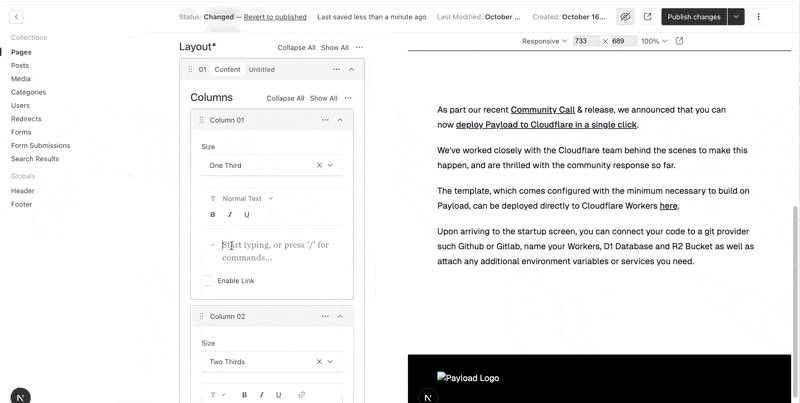The image size is (800, 403).
Task: Click the preview width input field
Action: click(586, 41)
